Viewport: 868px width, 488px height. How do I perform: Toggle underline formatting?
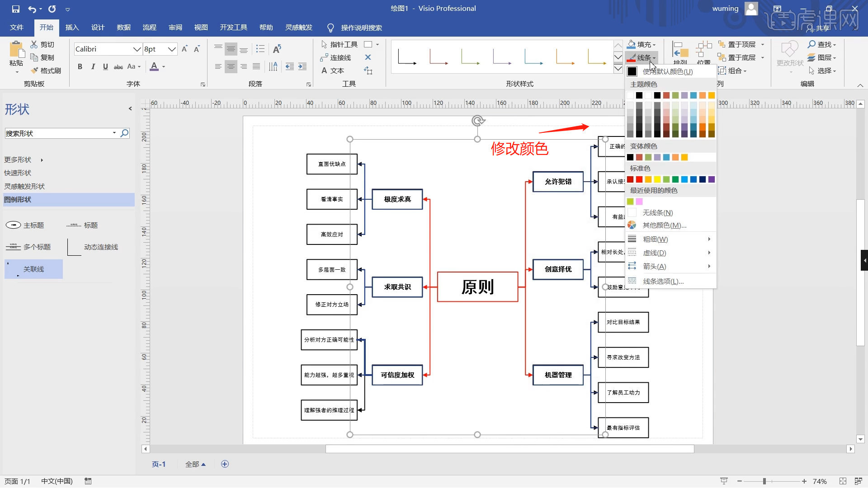(x=105, y=66)
